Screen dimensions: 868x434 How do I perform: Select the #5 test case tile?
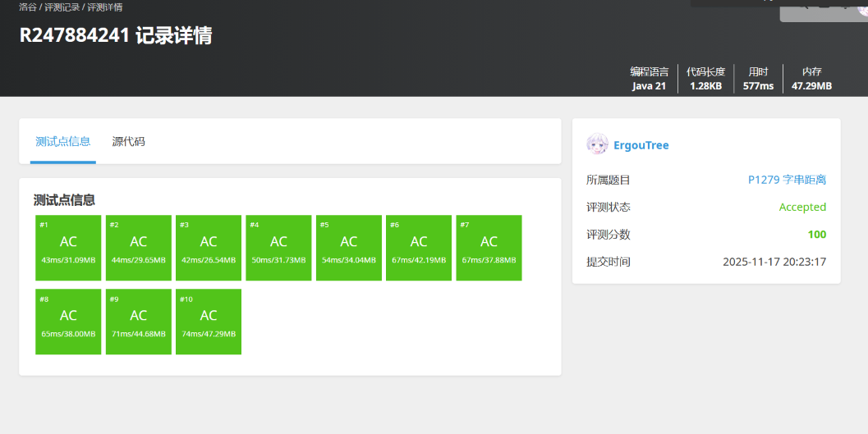[x=349, y=248]
